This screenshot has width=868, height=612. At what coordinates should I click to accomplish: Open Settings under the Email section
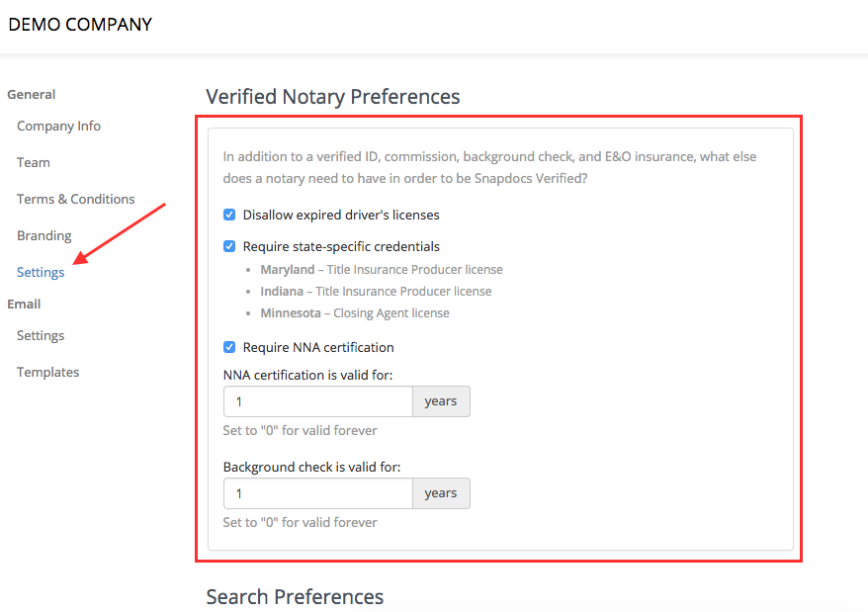(40, 335)
